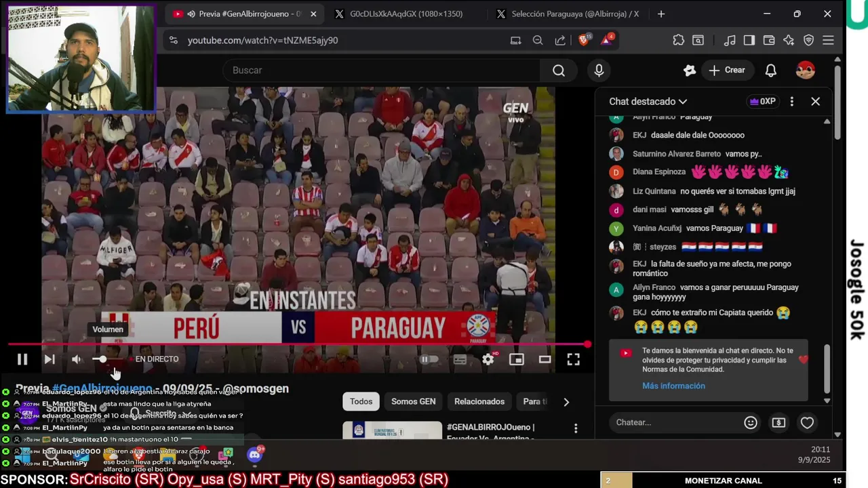868x488 pixels.
Task: Open the Discord taskbar icon
Action: point(255,455)
